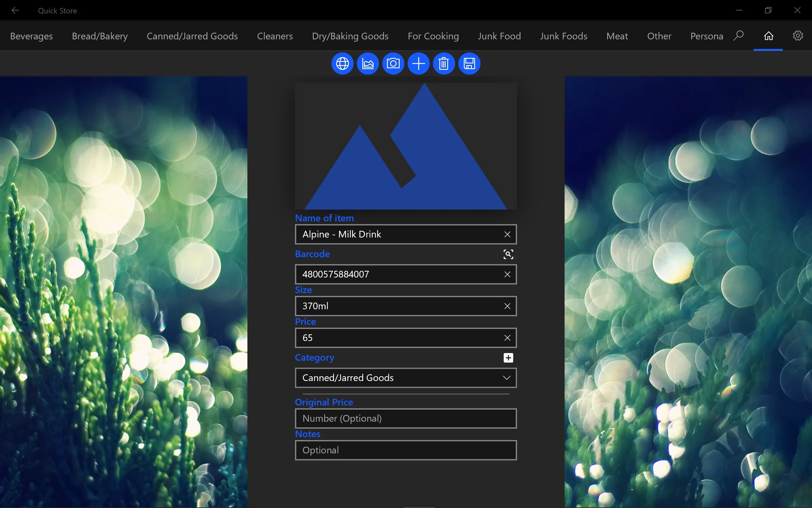The height and width of the screenshot is (508, 812).
Task: Click the Original Price number field
Action: coord(406,418)
